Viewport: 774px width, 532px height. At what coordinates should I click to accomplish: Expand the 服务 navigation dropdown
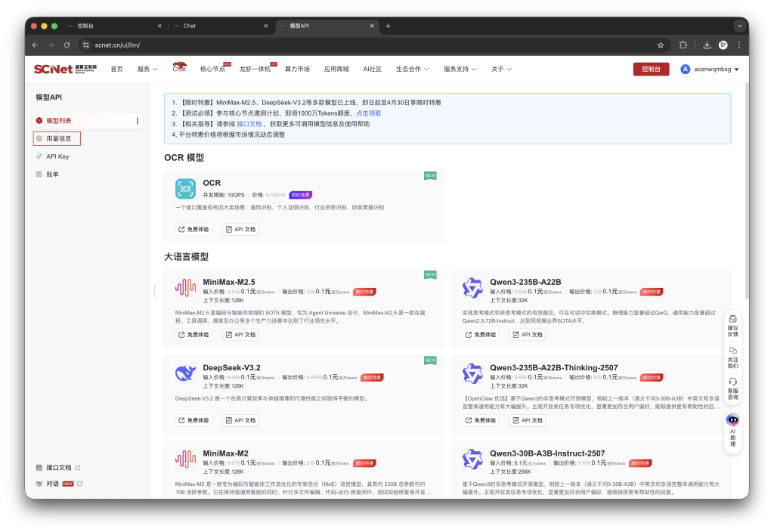144,69
